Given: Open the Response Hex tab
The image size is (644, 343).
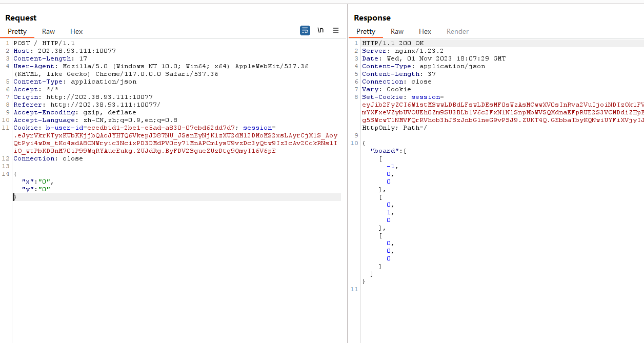Looking at the screenshot, I should [x=425, y=32].
